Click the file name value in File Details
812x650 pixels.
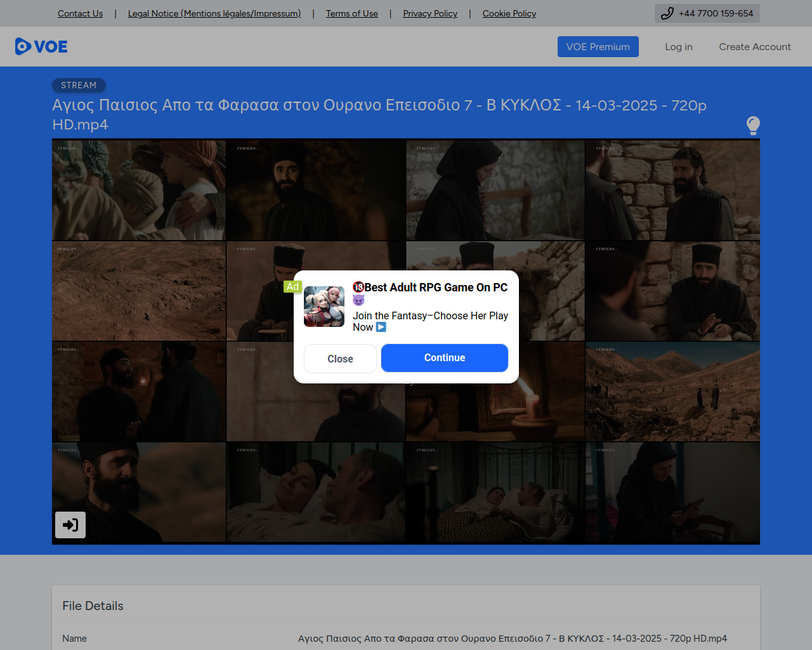(513, 639)
